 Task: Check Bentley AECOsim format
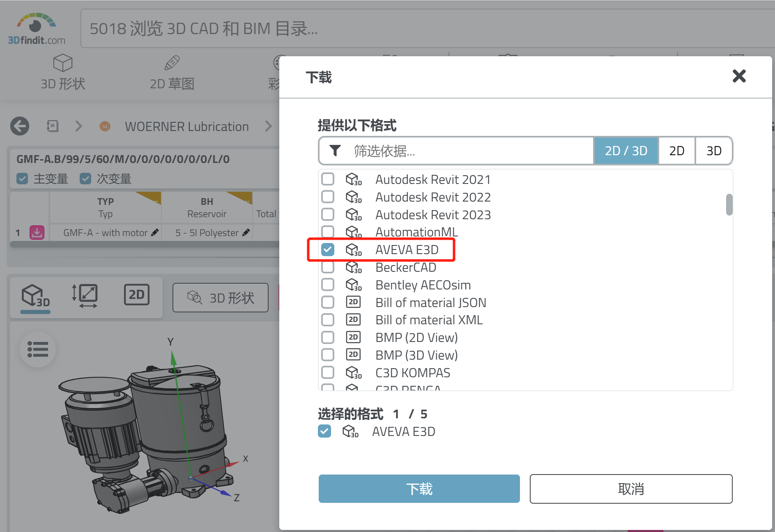[328, 284]
